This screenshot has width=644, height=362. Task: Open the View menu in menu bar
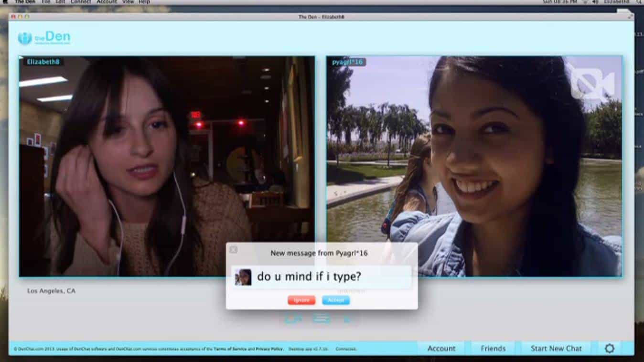(x=128, y=2)
